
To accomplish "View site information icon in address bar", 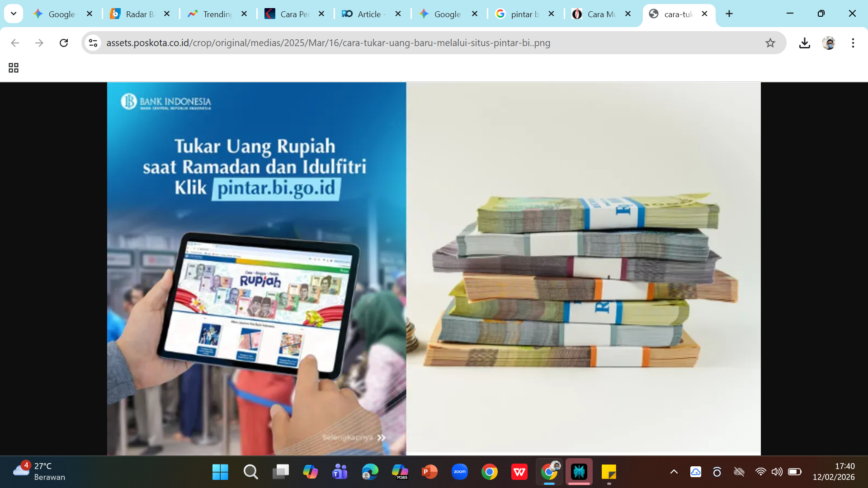I will [93, 43].
